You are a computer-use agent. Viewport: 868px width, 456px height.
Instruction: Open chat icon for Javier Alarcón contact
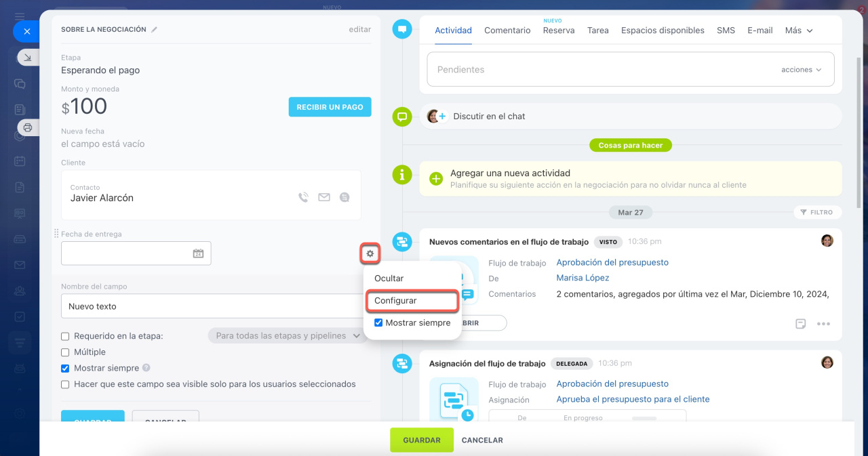(344, 197)
